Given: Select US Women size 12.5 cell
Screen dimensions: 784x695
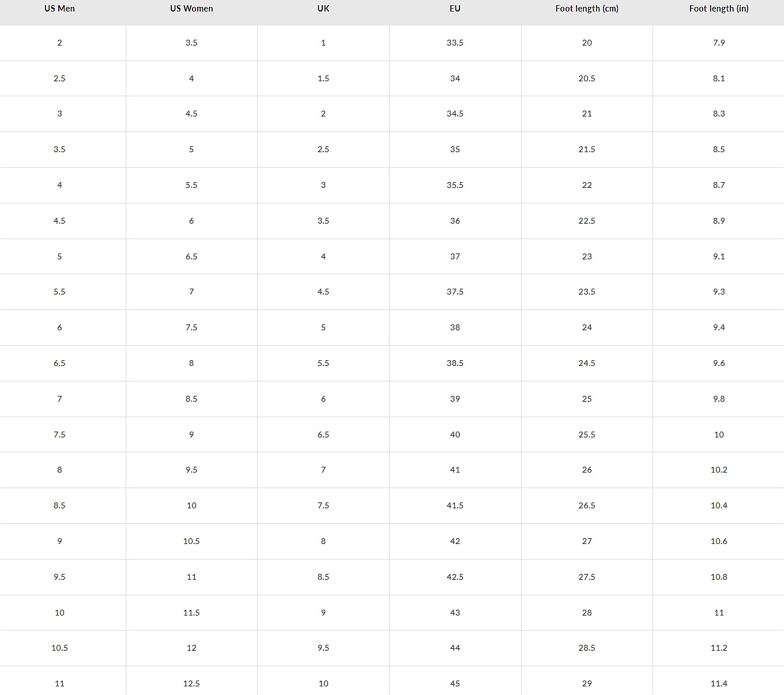Looking at the screenshot, I should pos(191,683).
